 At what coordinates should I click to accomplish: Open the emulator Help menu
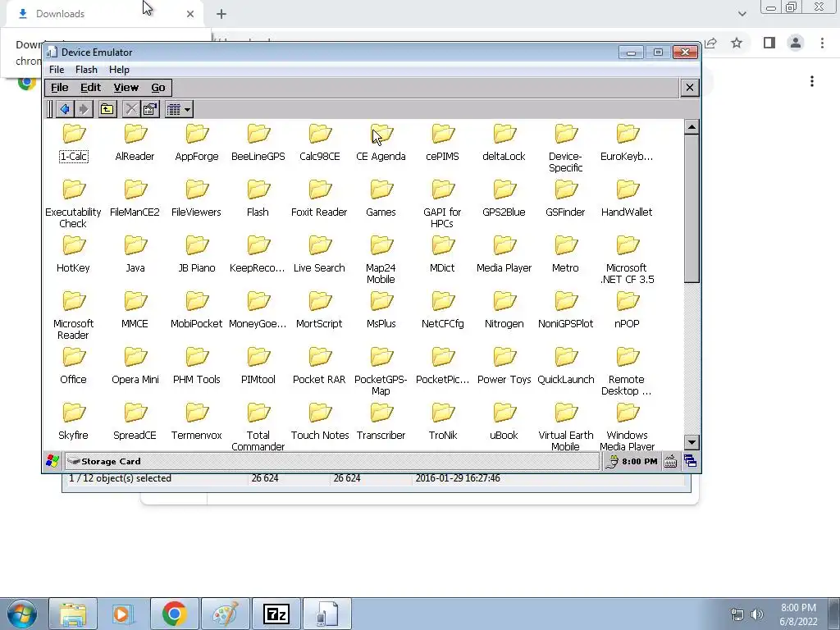tap(119, 70)
